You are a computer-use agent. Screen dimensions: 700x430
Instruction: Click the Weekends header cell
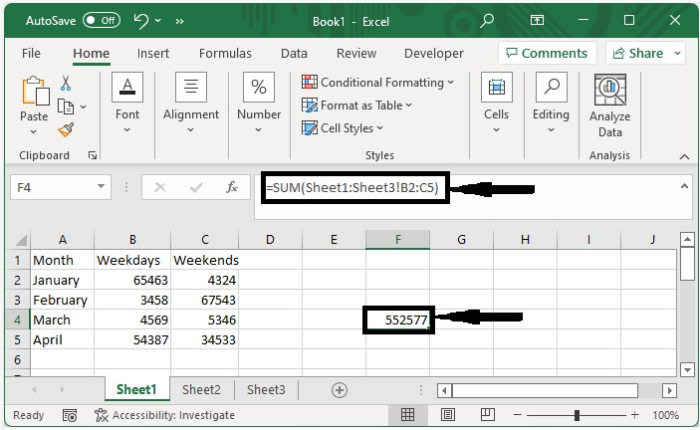[205, 260]
